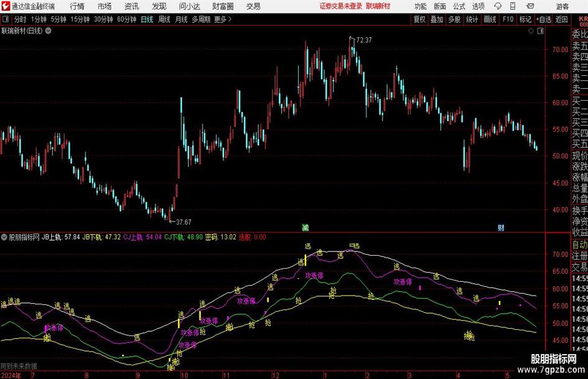Open the customer service headset icon
The width and height of the screenshot is (588, 379).
click(x=498, y=6)
